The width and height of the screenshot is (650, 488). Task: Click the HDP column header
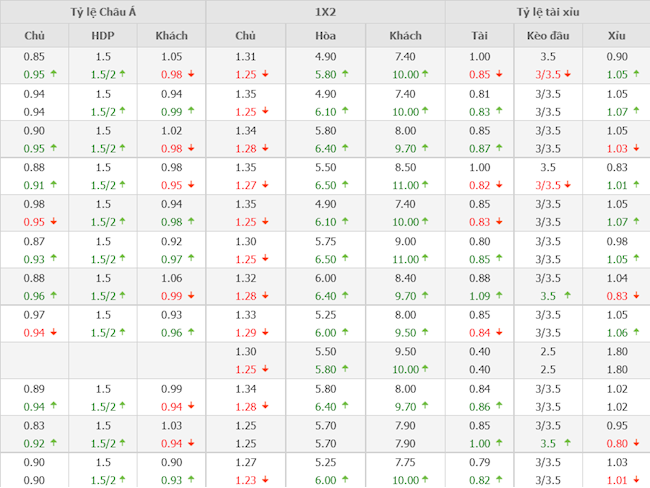point(103,36)
